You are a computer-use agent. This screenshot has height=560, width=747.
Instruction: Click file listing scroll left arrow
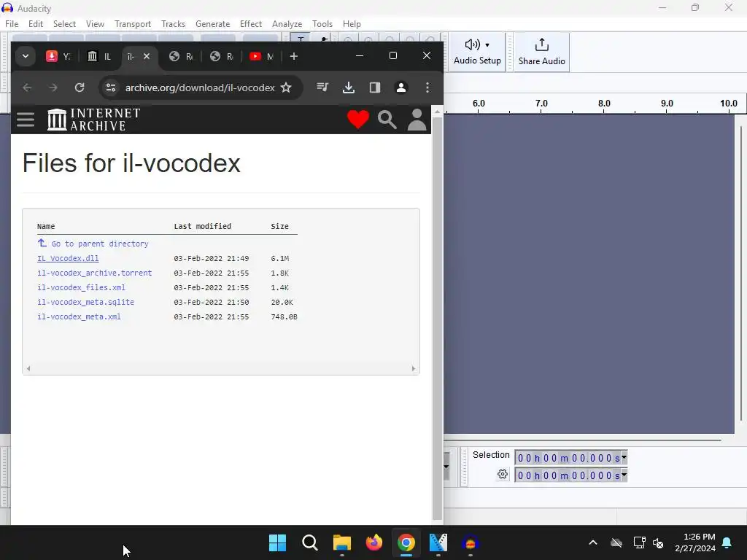click(x=28, y=368)
